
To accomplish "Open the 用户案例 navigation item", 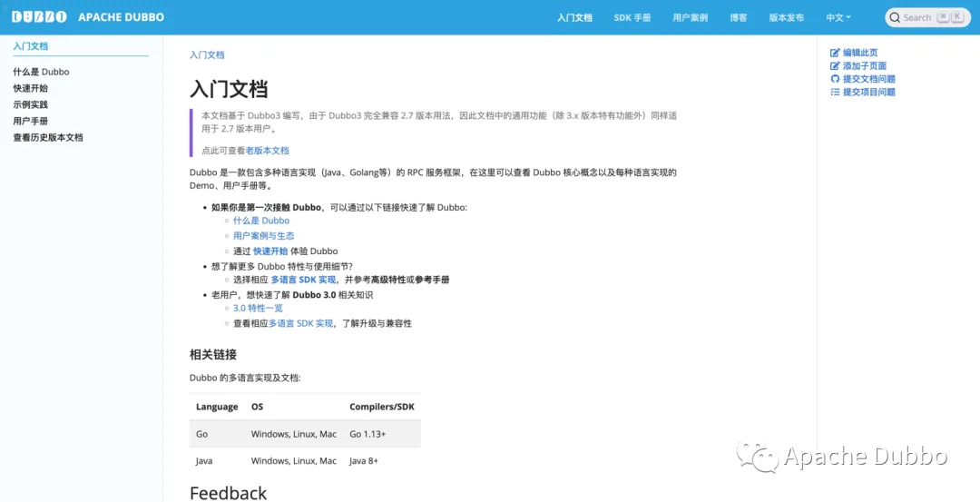I will click(690, 17).
